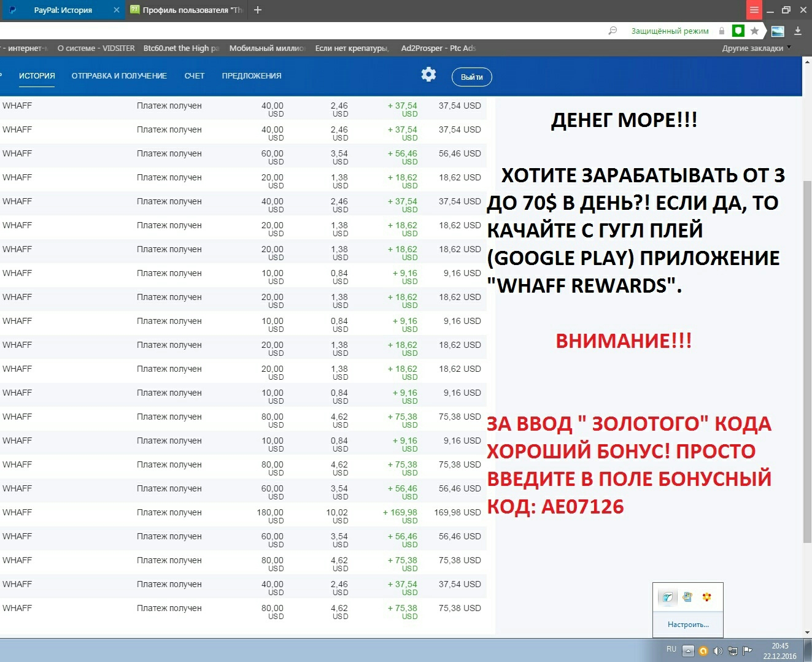Open ОТПРАВКА И ПОЛУЧЕНИЕ menu item
The width and height of the screenshot is (812, 662).
[119, 76]
